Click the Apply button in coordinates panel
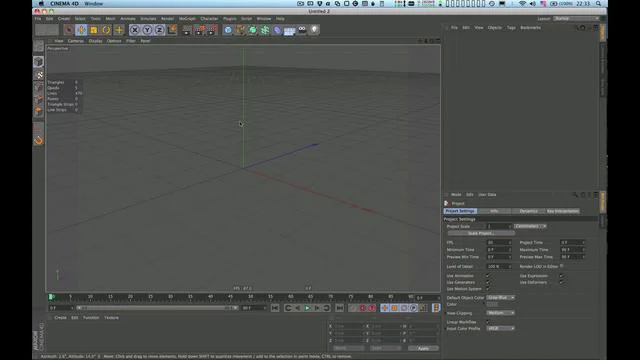The image size is (640, 360). pyautogui.click(x=423, y=348)
